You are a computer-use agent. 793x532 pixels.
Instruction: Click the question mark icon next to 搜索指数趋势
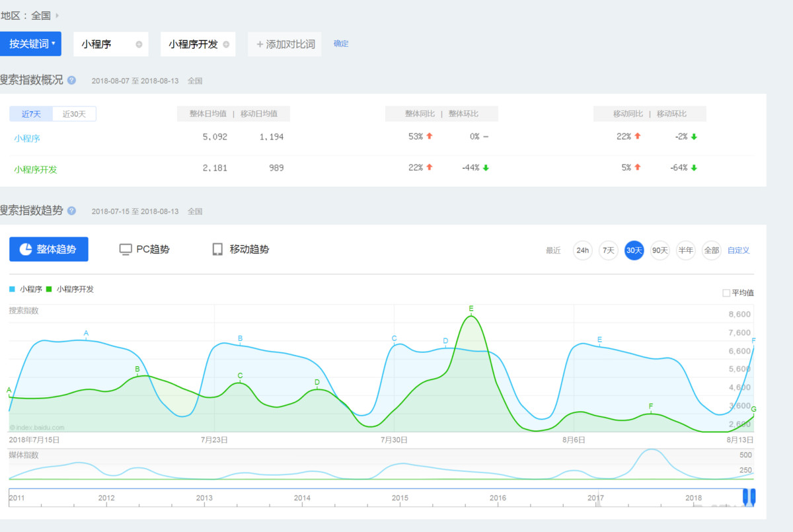coord(71,211)
